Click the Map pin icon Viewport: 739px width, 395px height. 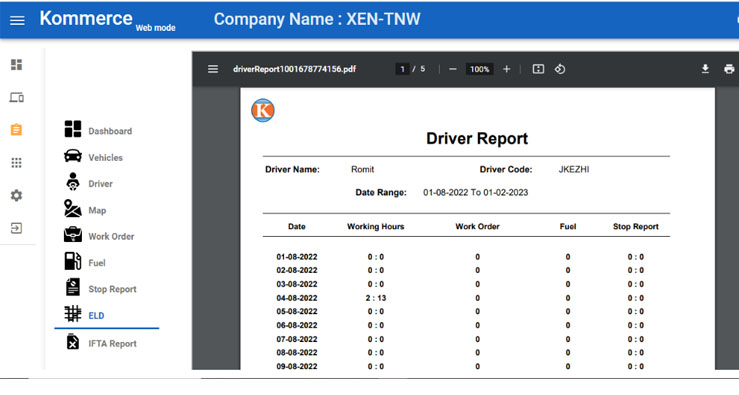pyautogui.click(x=73, y=208)
